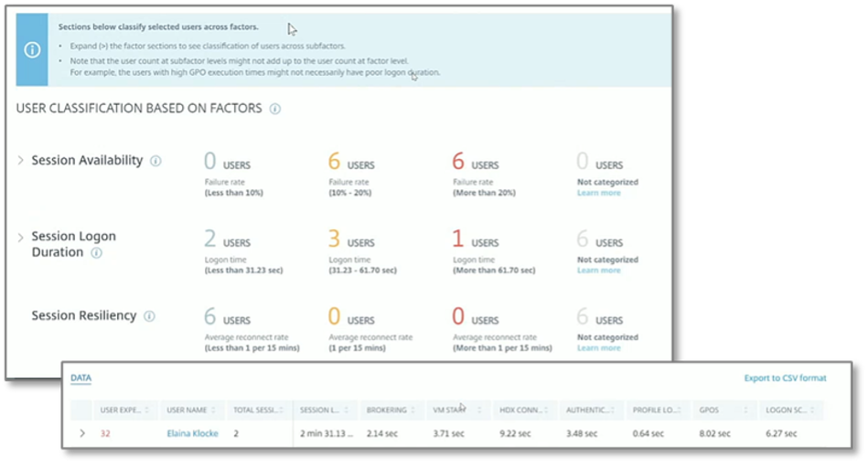Click the Session Logon Duration info icon

(x=97, y=253)
